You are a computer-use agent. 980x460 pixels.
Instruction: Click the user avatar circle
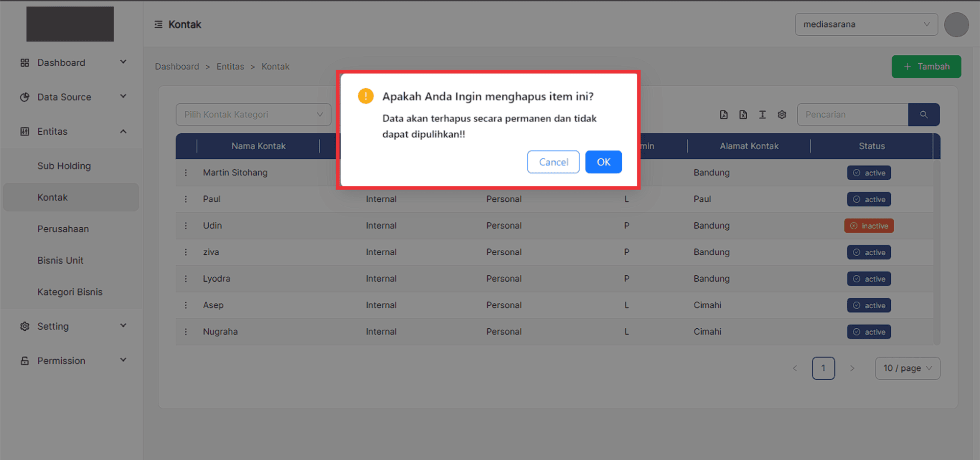(x=956, y=24)
